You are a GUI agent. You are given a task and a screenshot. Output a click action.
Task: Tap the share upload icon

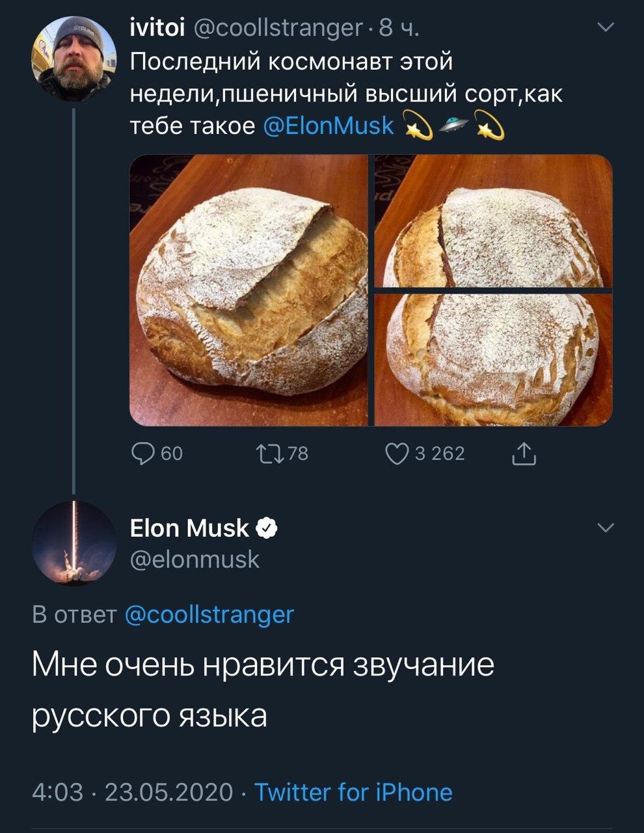(x=524, y=454)
